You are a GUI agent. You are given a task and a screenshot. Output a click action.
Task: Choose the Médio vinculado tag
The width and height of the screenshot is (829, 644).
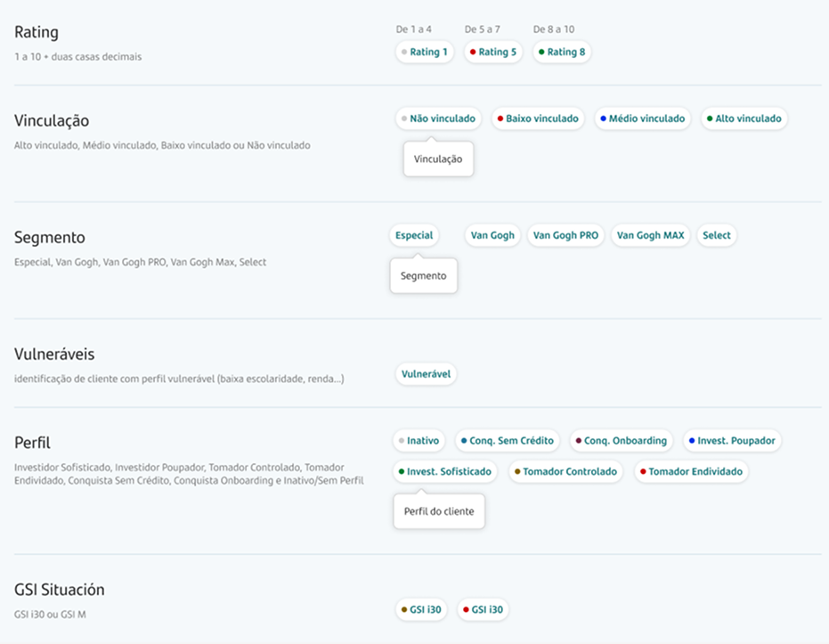pos(642,118)
